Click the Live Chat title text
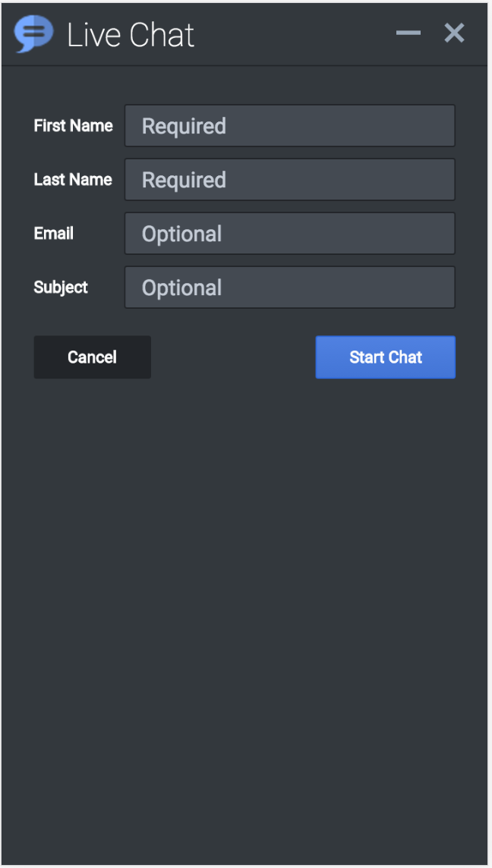 pos(131,35)
